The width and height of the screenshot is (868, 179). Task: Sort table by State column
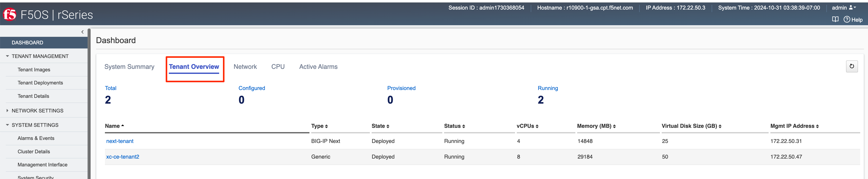(x=380, y=126)
